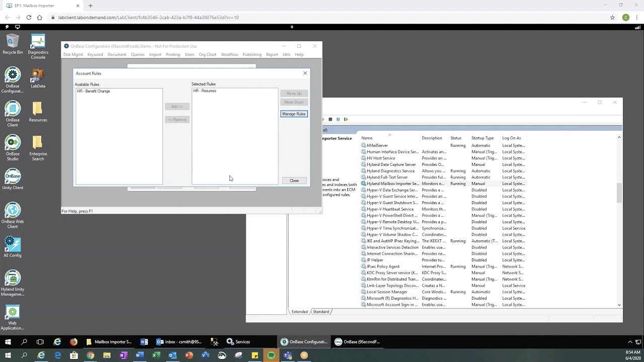Viewport: 644px width, 362px height.
Task: Launch the OnBase Studio desktop icon
Action: [x=13, y=148]
